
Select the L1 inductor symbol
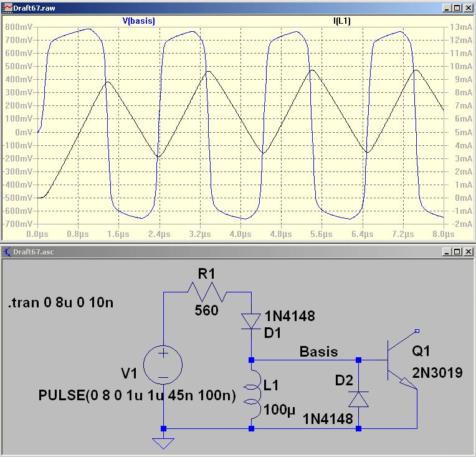[252, 394]
